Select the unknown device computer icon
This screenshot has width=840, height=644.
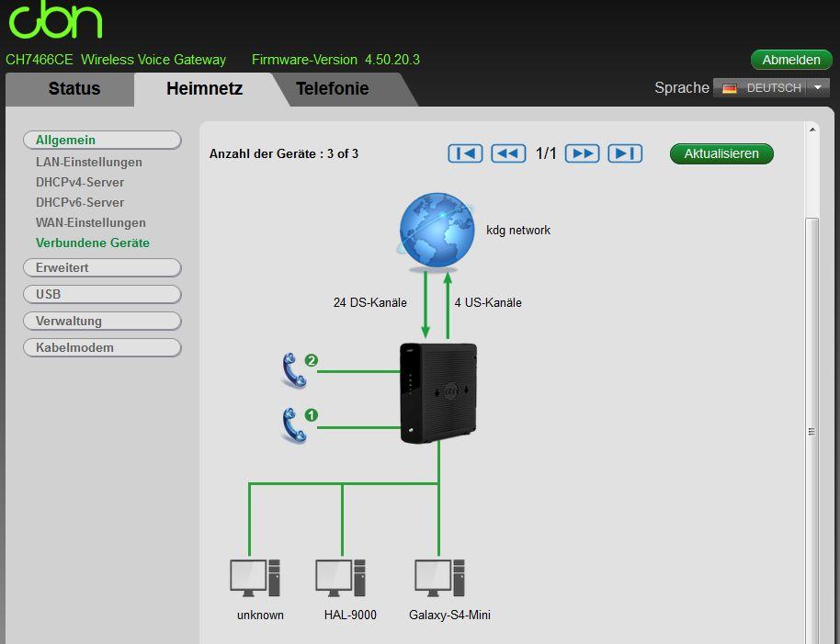[x=255, y=578]
